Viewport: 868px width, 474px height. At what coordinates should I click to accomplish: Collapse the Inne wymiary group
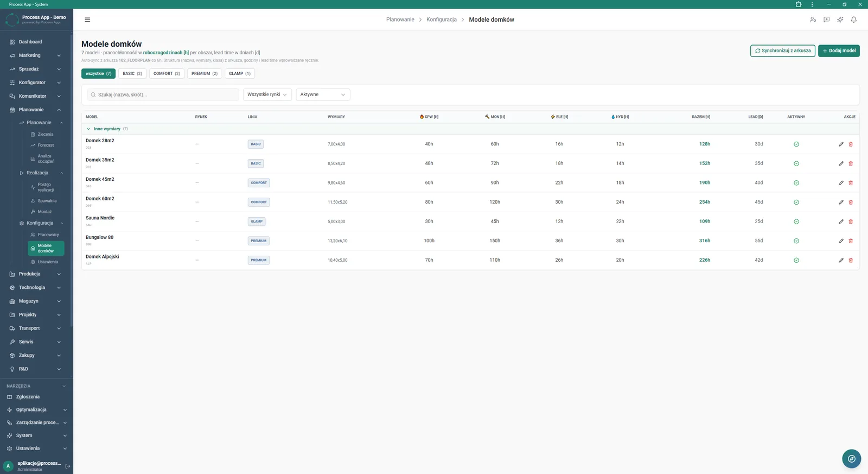[88, 129]
